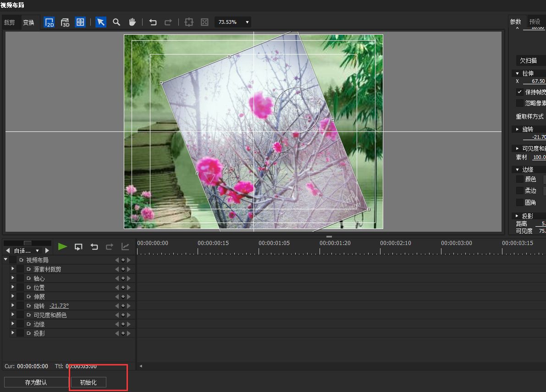Image resolution: width=546 pixels, height=392 pixels.
Task: Switch to 2D mode
Action: coord(49,22)
